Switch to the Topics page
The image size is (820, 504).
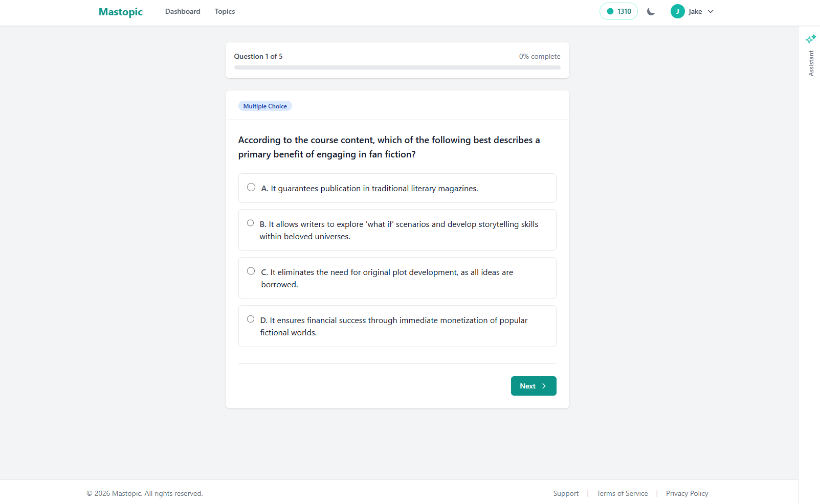(224, 11)
